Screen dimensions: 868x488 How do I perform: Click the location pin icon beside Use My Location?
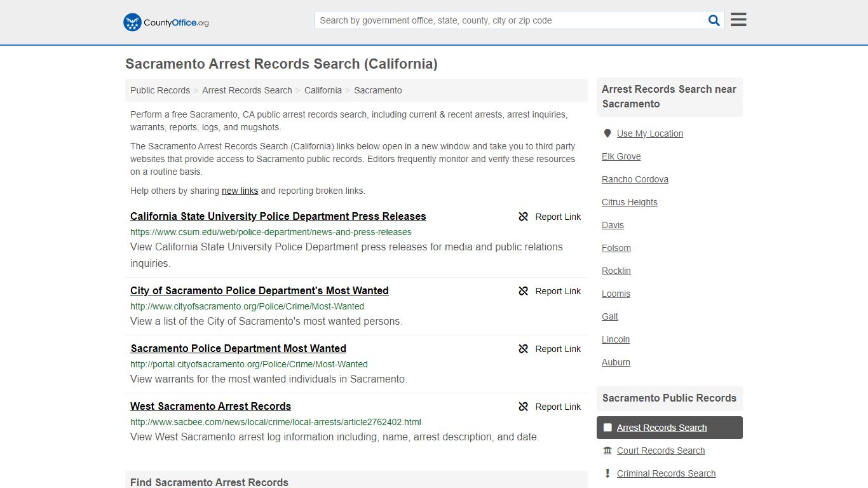(x=607, y=133)
